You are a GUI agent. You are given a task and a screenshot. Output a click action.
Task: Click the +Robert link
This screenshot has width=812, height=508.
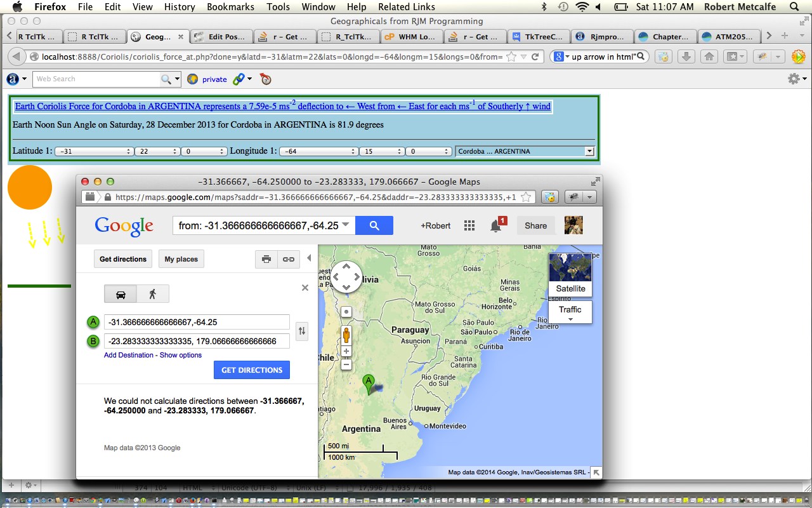tap(436, 225)
